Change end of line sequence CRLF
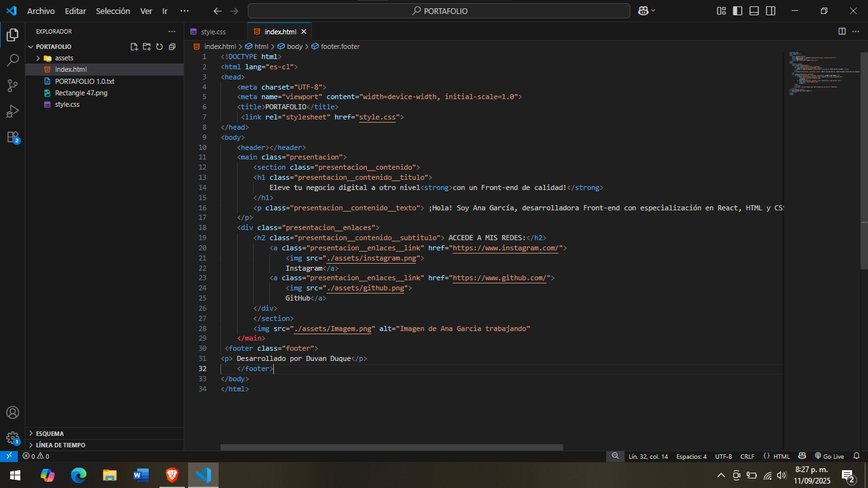The image size is (868, 488). (747, 456)
